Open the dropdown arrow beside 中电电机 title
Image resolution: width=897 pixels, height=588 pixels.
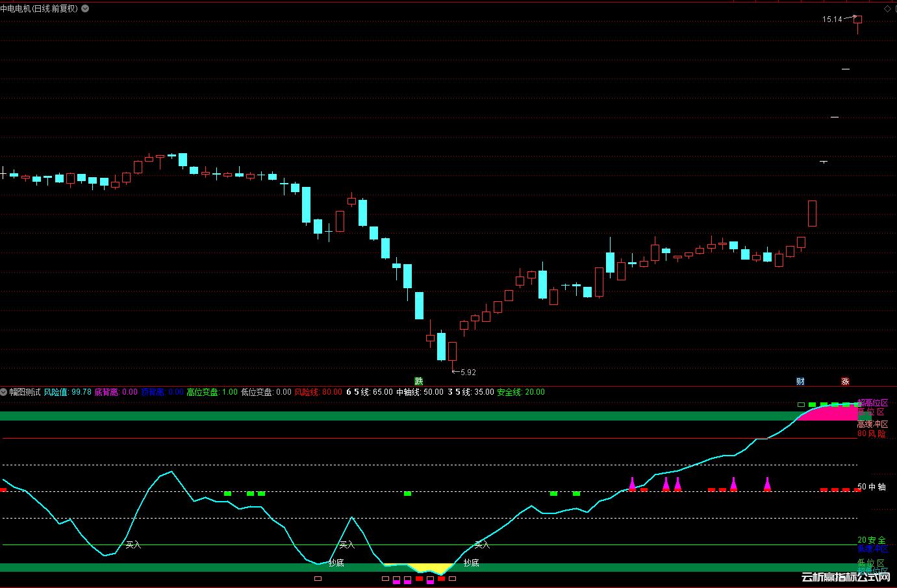[x=85, y=8]
